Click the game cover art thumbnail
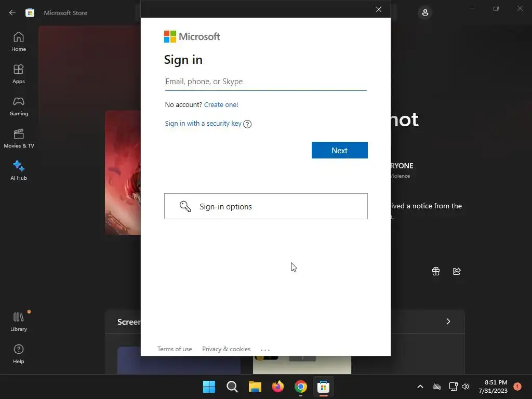 coord(123,172)
